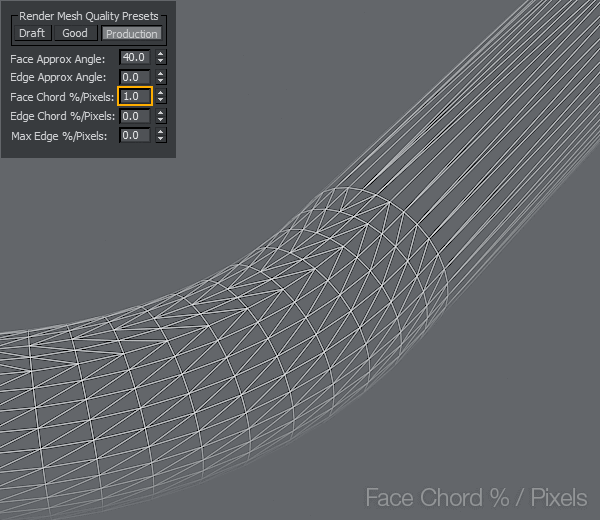Viewport: 600px width, 520px height.
Task: Select the Good quality preset
Action: tap(75, 33)
